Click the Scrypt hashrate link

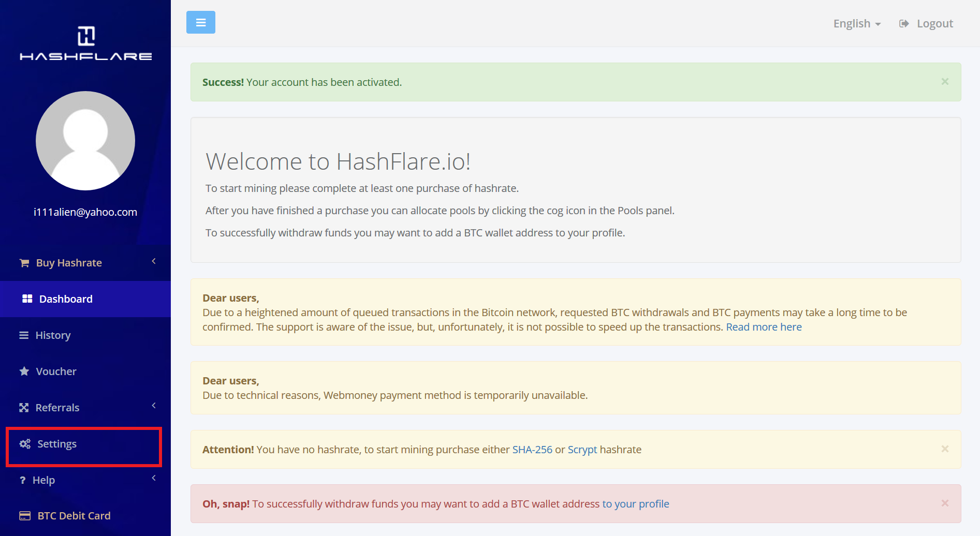pos(582,450)
